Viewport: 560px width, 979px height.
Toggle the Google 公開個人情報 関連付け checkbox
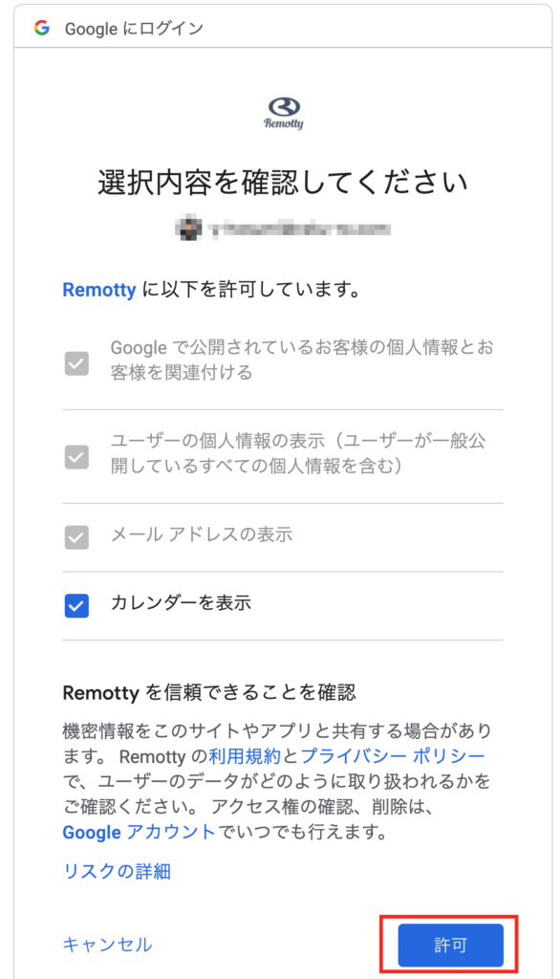76,363
